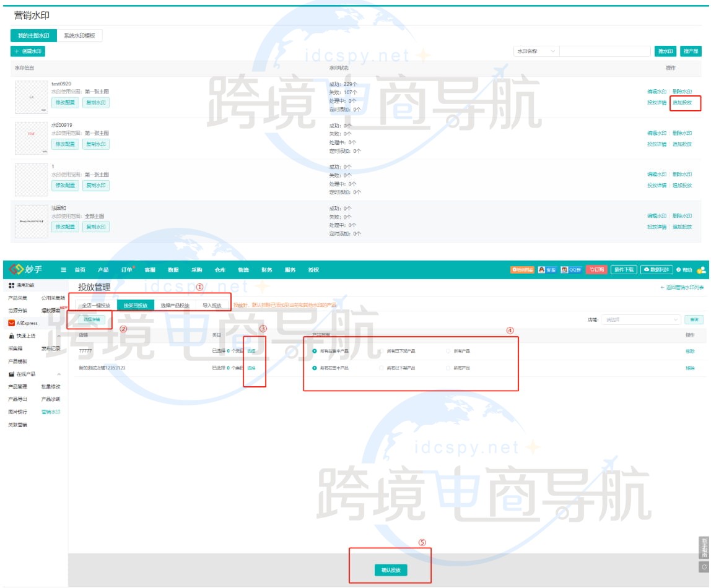Select 所有在售中产品 radio in second store row

pos(315,368)
